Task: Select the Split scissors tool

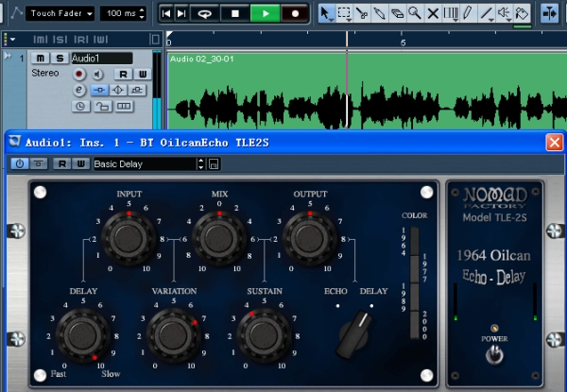Action: click(x=362, y=13)
